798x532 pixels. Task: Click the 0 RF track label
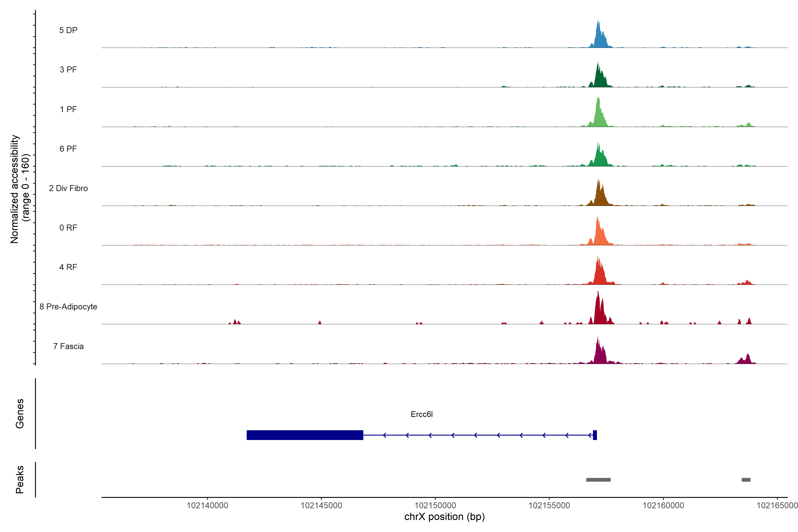click(68, 228)
